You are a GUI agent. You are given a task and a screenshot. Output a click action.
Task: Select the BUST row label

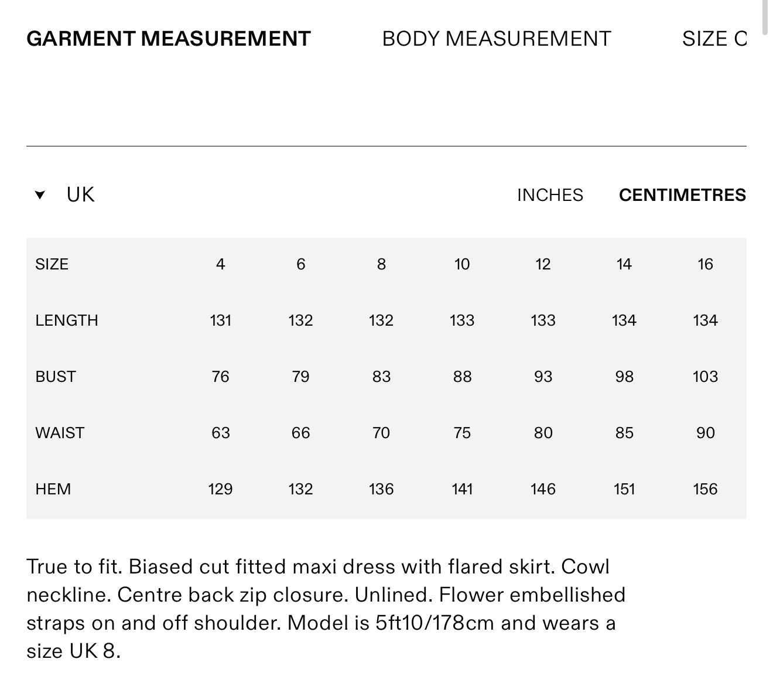point(56,377)
